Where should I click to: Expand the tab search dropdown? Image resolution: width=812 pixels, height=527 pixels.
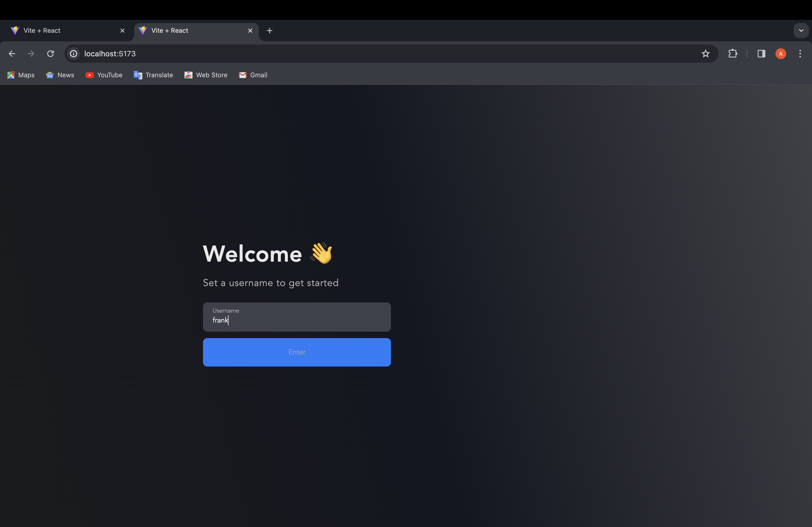coord(801,31)
